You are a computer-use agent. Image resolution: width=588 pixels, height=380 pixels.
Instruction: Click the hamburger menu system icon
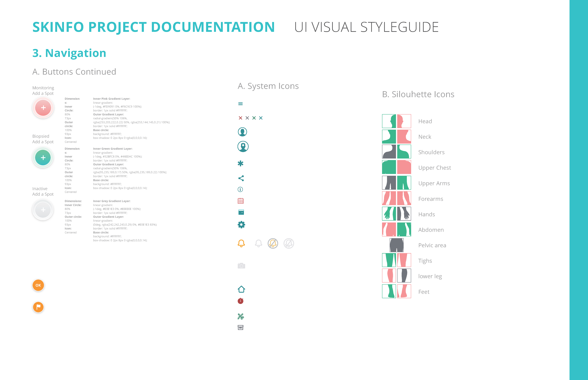[x=240, y=104]
